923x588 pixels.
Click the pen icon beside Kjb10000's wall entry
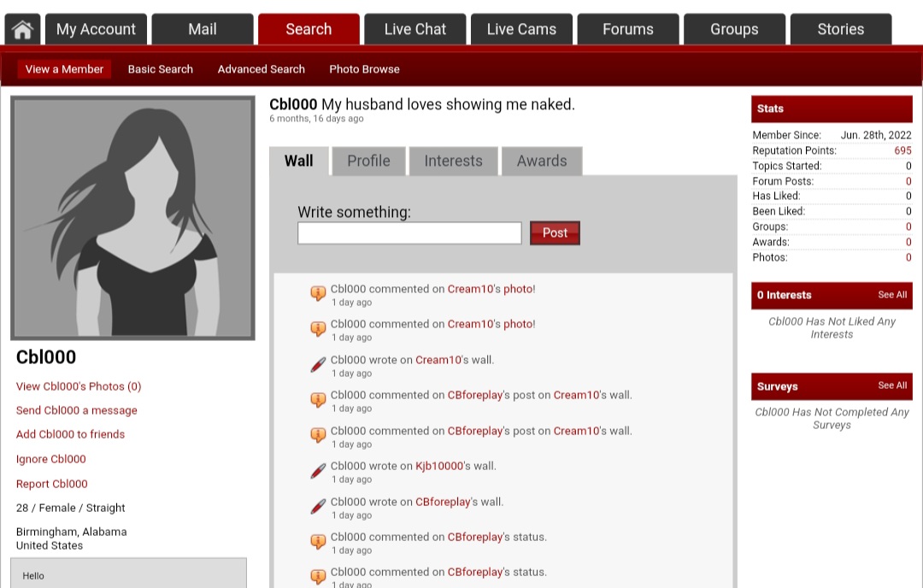coord(318,471)
